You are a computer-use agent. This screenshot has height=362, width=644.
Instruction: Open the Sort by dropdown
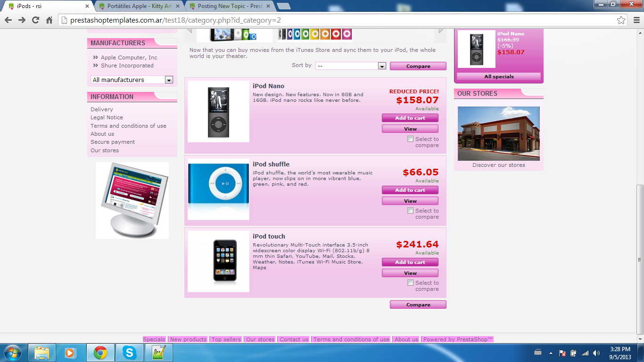pos(351,66)
